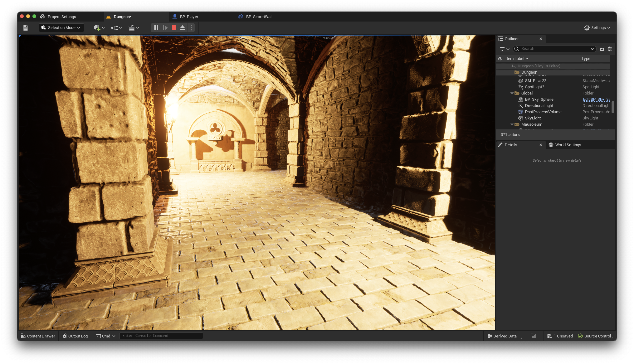
Task: Switch to the World Settings tab
Action: [568, 145]
